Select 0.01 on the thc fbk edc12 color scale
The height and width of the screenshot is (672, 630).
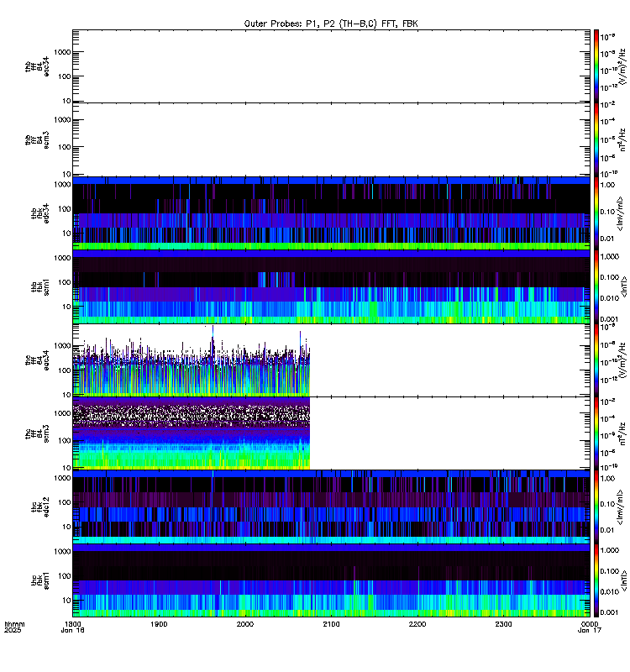click(607, 530)
